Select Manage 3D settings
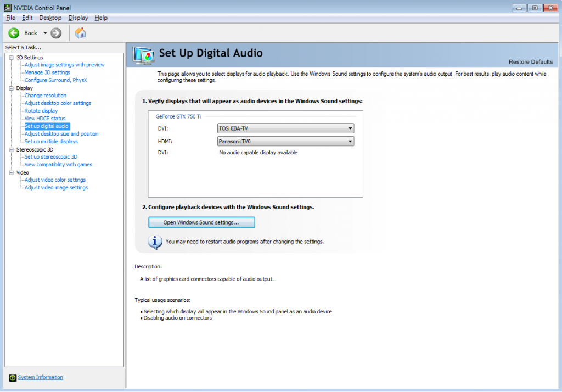Screen dimensions: 562x392 [x=47, y=72]
